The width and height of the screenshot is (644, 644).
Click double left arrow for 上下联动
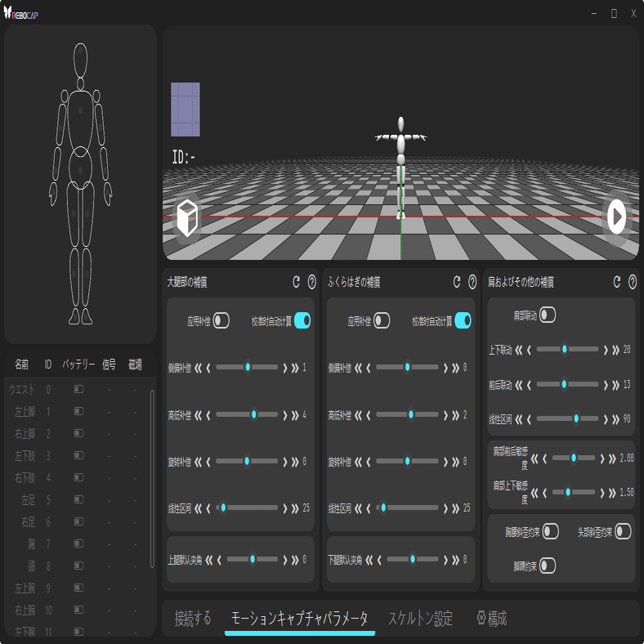pyautogui.click(x=518, y=350)
